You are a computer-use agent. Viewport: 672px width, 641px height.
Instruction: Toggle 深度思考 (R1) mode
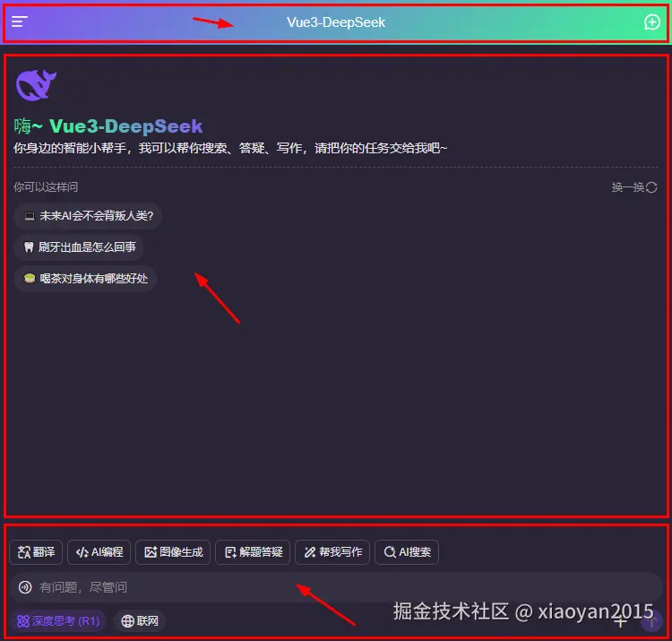point(58,621)
